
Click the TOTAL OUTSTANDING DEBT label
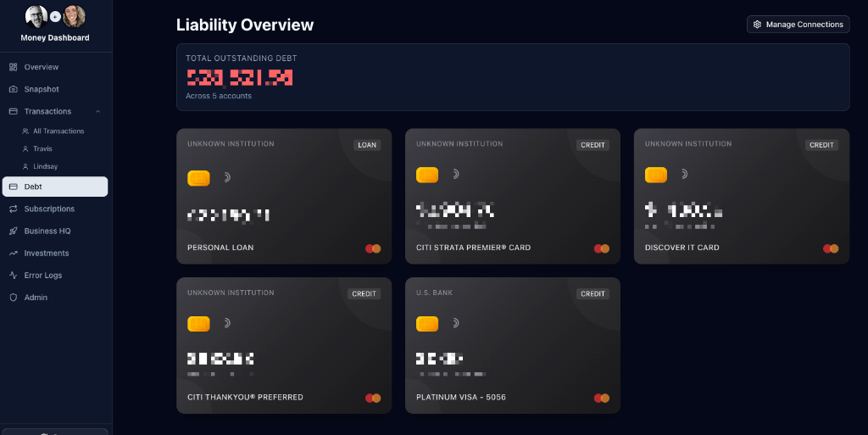242,59
